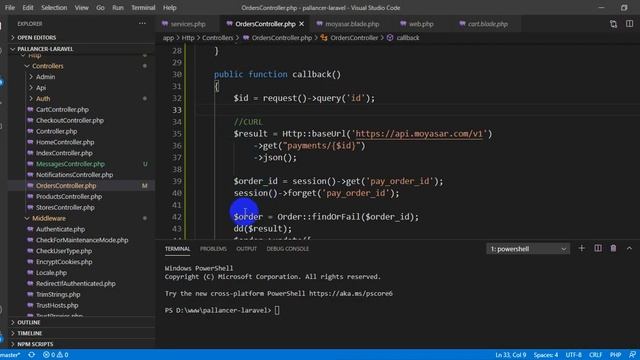Open the Terminal menu
640x360 pixels.
(143, 8)
